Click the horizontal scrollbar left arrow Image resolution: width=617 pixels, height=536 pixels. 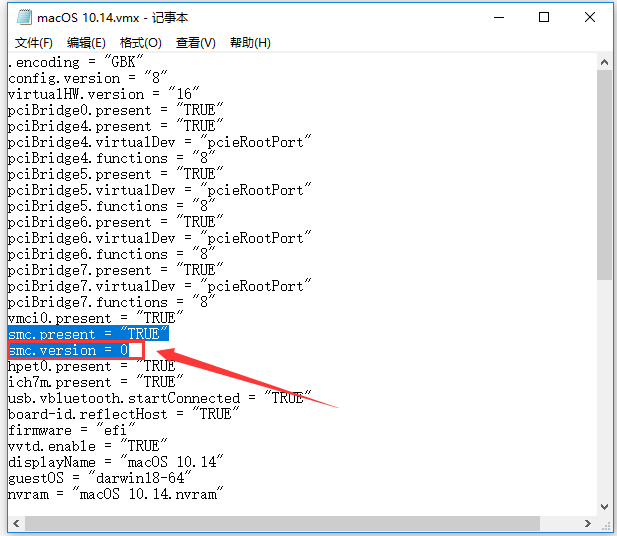coord(16,523)
